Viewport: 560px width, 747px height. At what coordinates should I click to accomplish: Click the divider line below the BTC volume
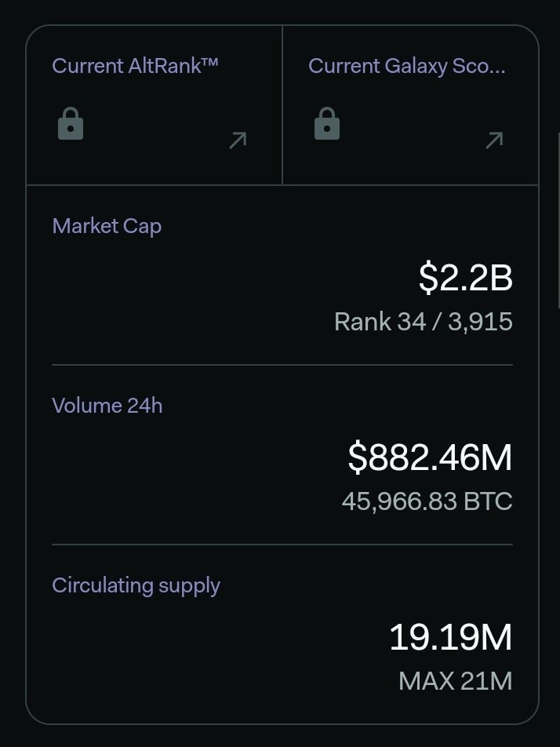[282, 544]
